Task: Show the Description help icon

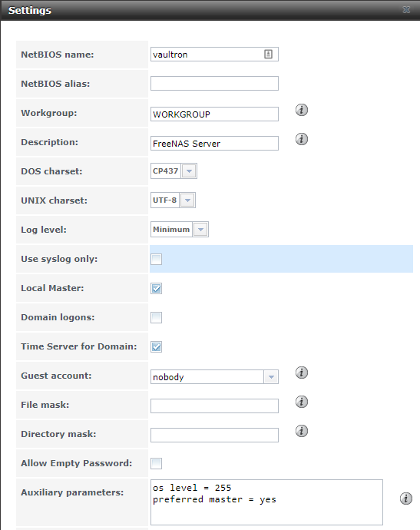Action: click(x=302, y=139)
